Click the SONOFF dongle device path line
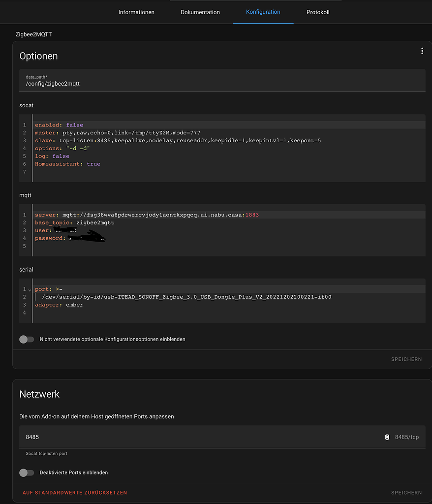 pos(187,297)
